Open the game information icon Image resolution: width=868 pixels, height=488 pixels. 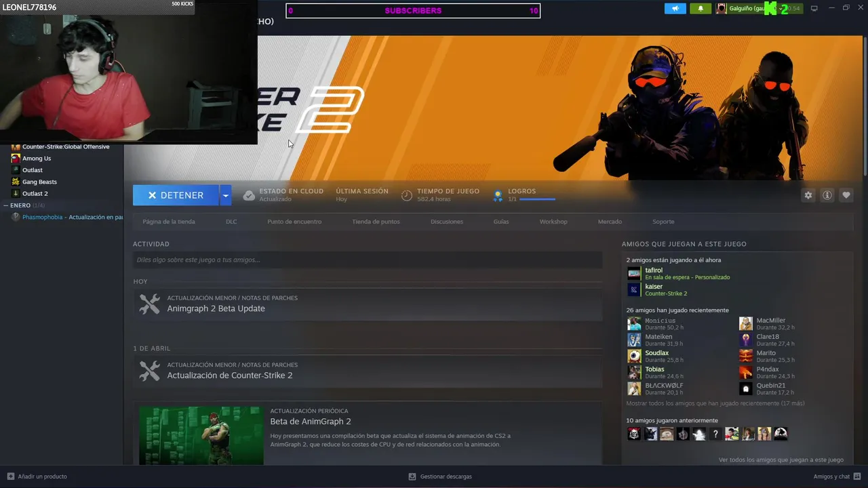click(x=827, y=195)
